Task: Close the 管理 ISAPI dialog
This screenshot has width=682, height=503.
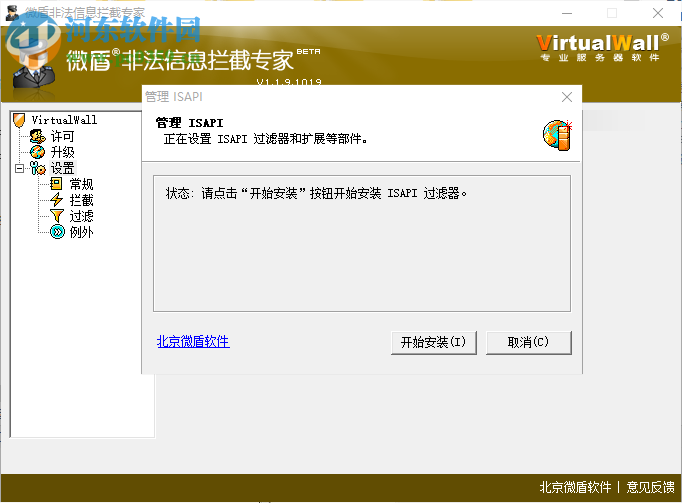Action: tap(567, 97)
